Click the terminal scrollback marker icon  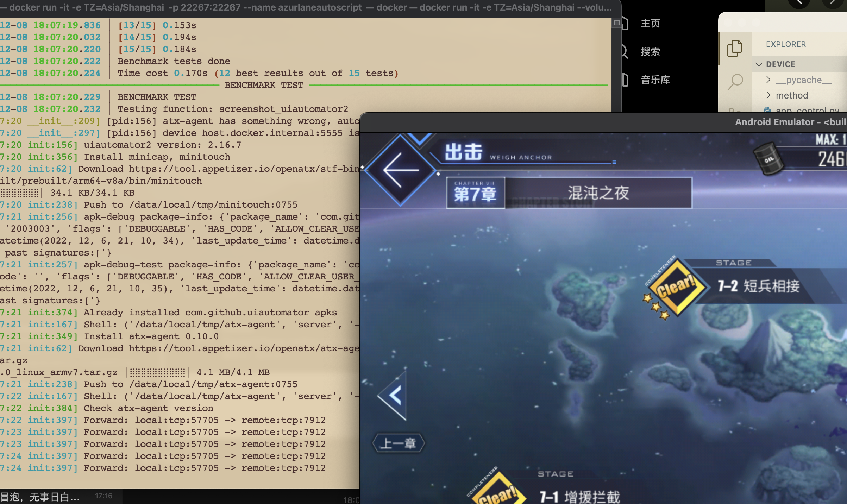[x=616, y=23]
